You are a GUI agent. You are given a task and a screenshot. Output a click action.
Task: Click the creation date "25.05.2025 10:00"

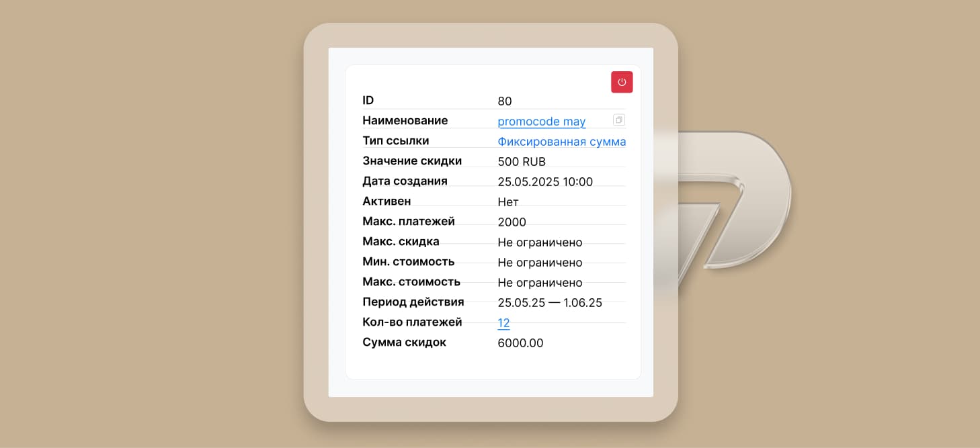(545, 182)
